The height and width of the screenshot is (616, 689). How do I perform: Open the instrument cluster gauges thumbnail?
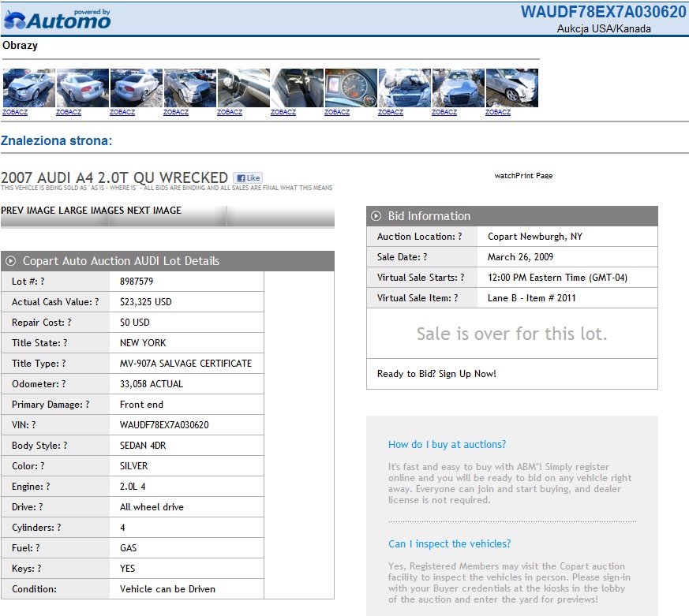click(x=350, y=88)
